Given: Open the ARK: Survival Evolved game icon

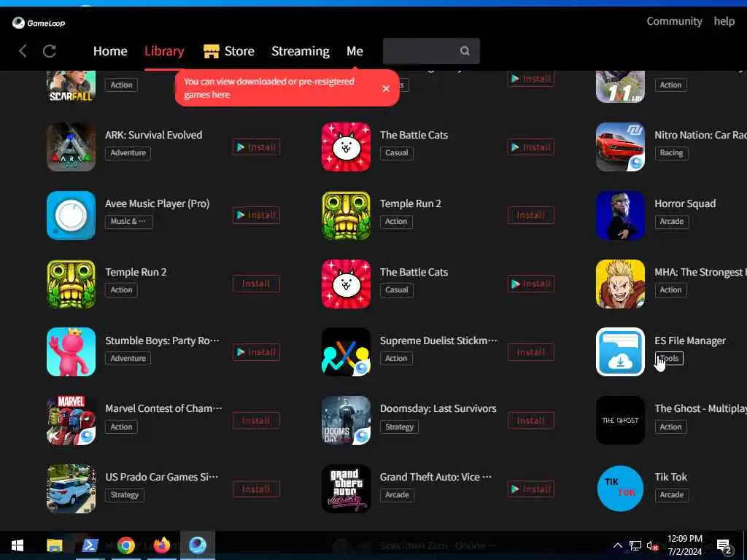Looking at the screenshot, I should pyautogui.click(x=71, y=147).
